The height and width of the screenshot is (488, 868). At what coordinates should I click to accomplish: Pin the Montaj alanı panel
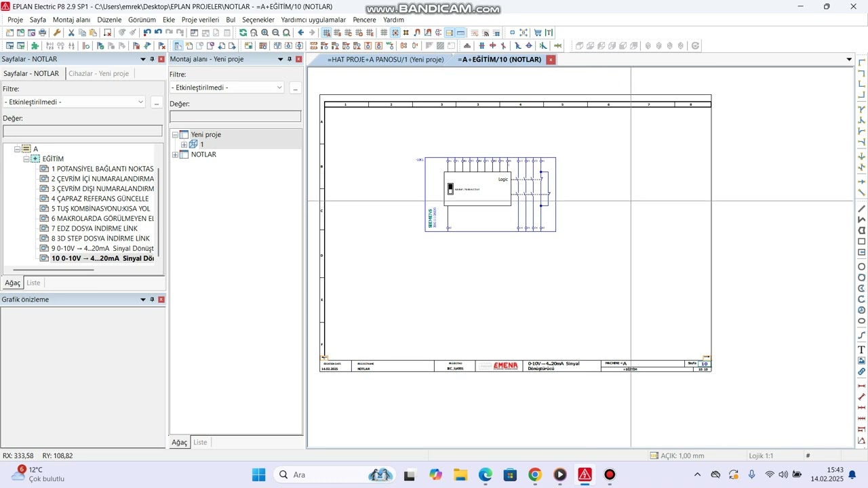(x=290, y=59)
